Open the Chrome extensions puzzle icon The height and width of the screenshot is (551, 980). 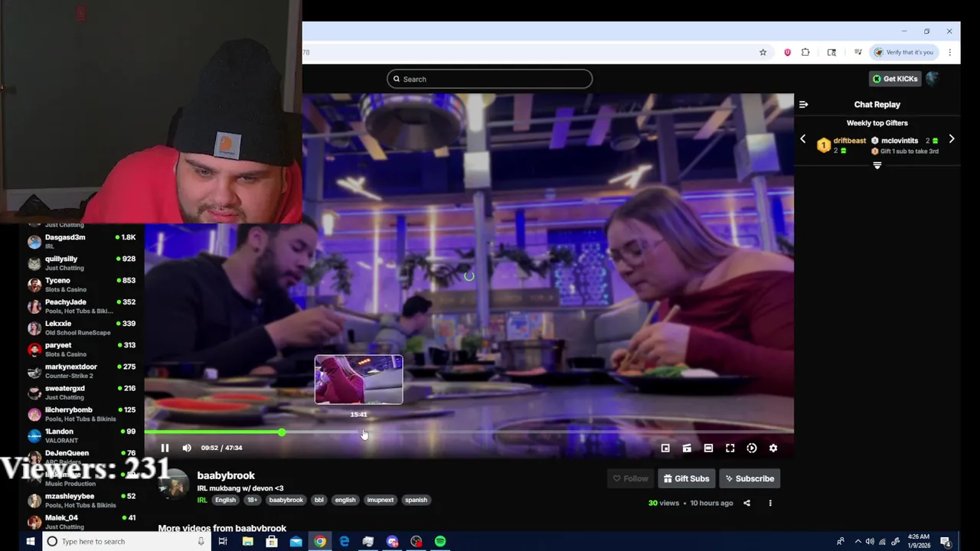(805, 52)
